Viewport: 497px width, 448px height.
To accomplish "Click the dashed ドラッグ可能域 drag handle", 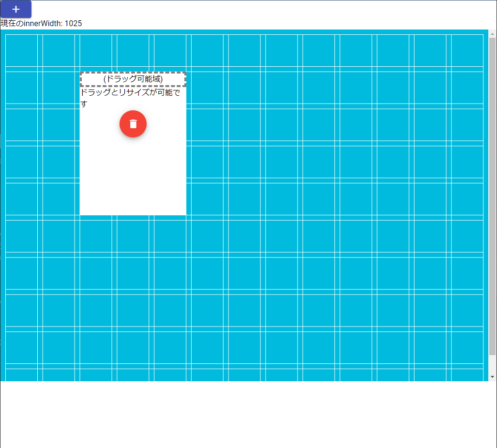I will [x=133, y=79].
